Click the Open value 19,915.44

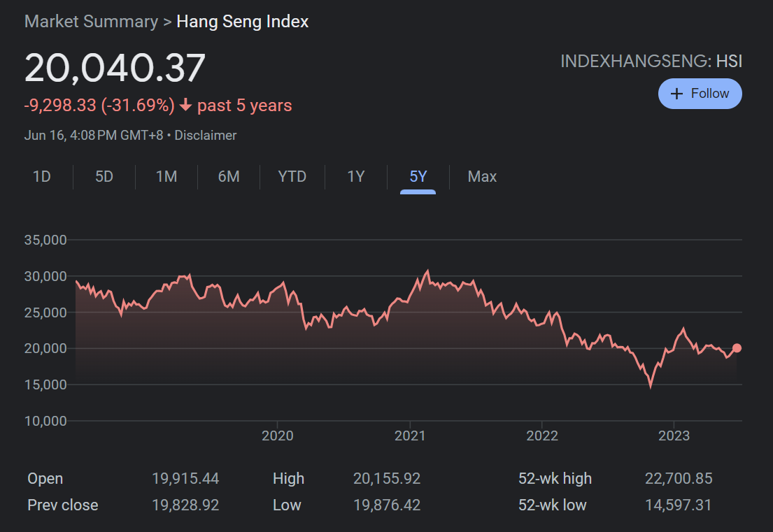click(185, 478)
